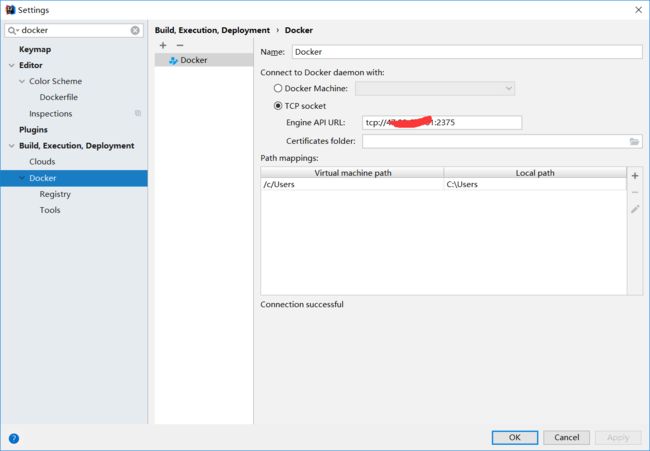Select the Docker Machine option
650x451 pixels.
(278, 88)
